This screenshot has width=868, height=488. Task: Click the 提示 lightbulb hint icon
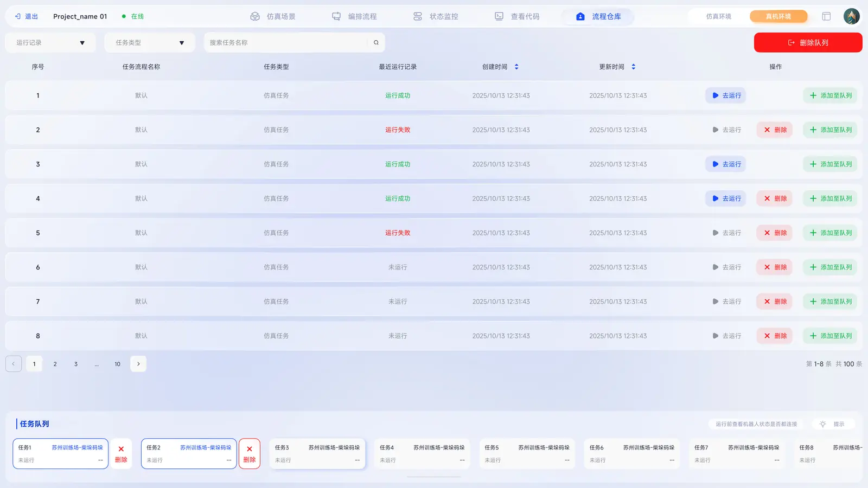coord(822,424)
